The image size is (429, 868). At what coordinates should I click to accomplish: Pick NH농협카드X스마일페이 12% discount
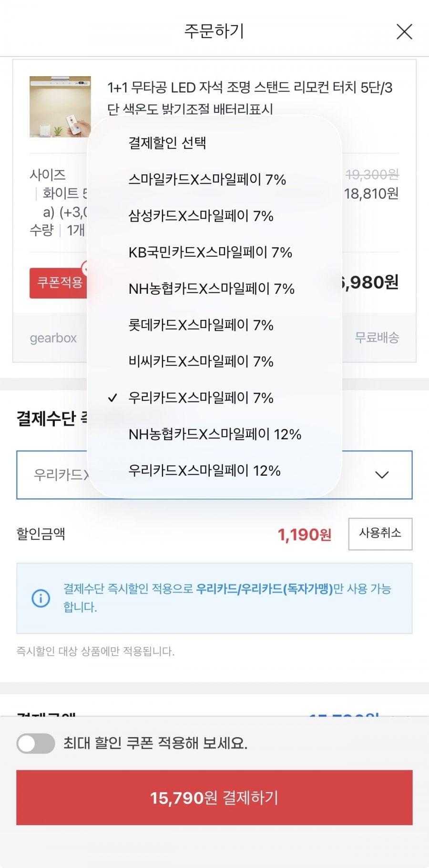(214, 434)
